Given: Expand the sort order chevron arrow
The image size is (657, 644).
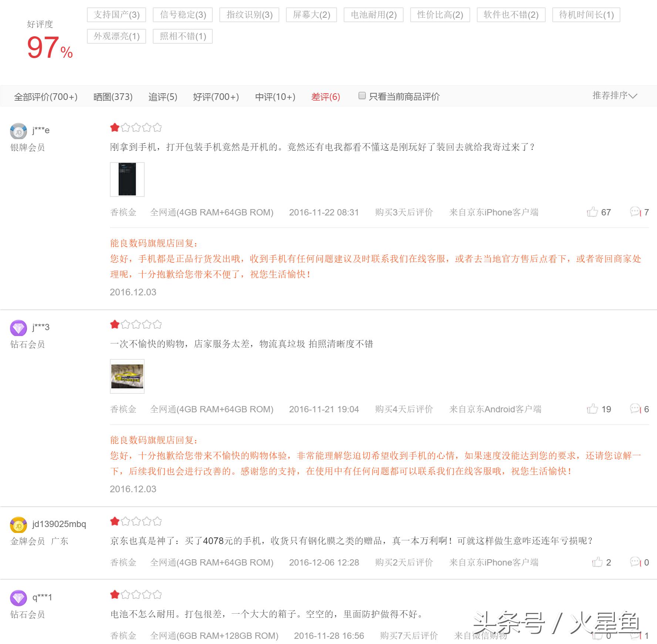Looking at the screenshot, I should pyautogui.click(x=633, y=96).
